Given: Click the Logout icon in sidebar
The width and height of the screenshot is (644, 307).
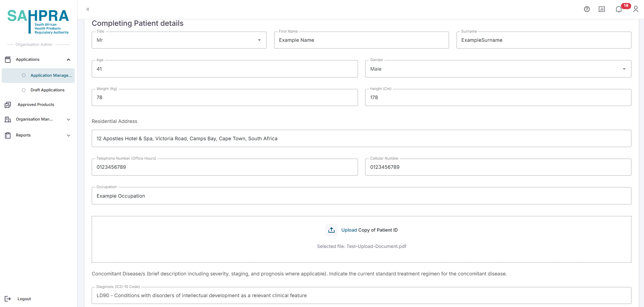Looking at the screenshot, I should 8,299.
